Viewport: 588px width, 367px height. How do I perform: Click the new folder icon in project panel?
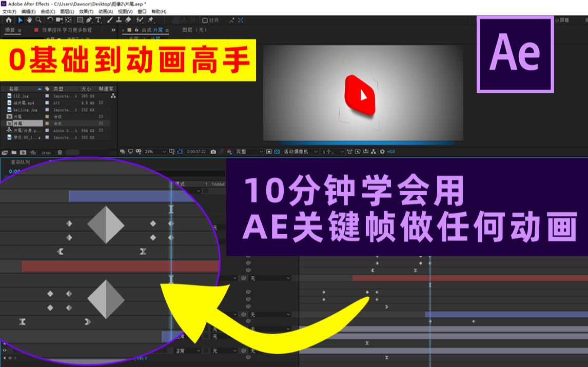(x=14, y=152)
